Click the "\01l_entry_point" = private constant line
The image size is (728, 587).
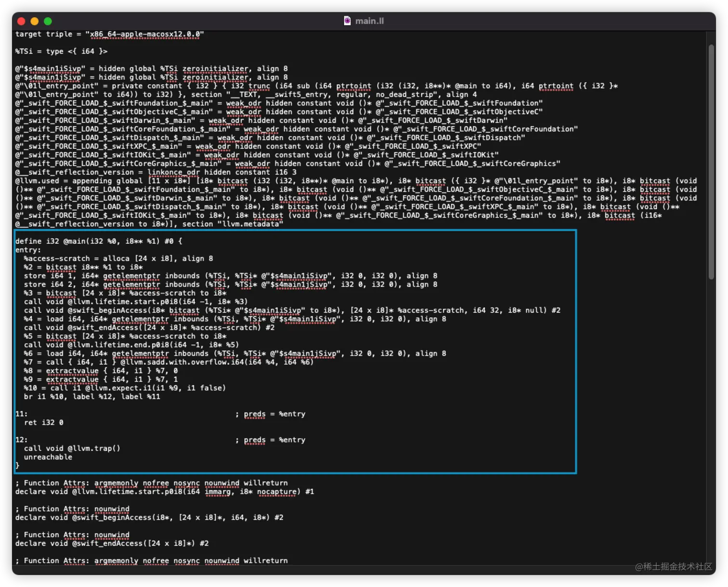pyautogui.click(x=316, y=86)
